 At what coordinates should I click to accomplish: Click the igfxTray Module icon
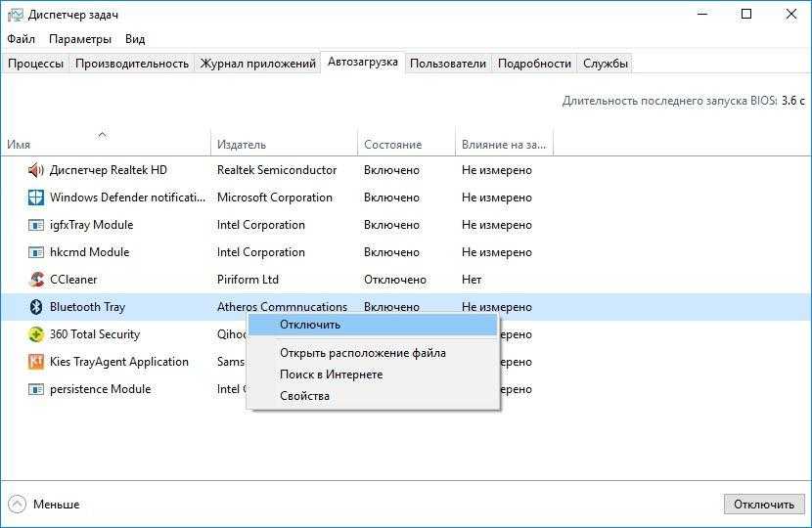point(36,225)
